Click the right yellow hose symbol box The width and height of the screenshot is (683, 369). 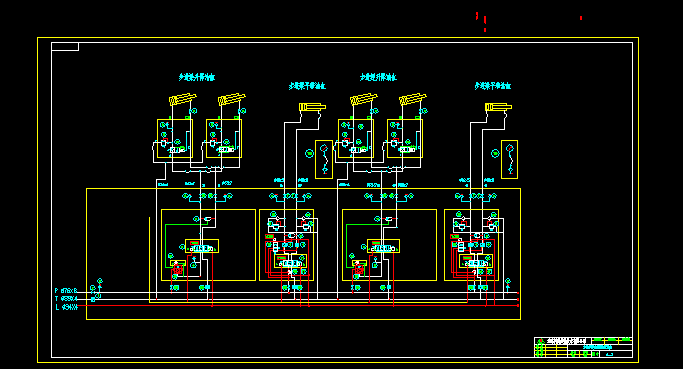pos(509,159)
